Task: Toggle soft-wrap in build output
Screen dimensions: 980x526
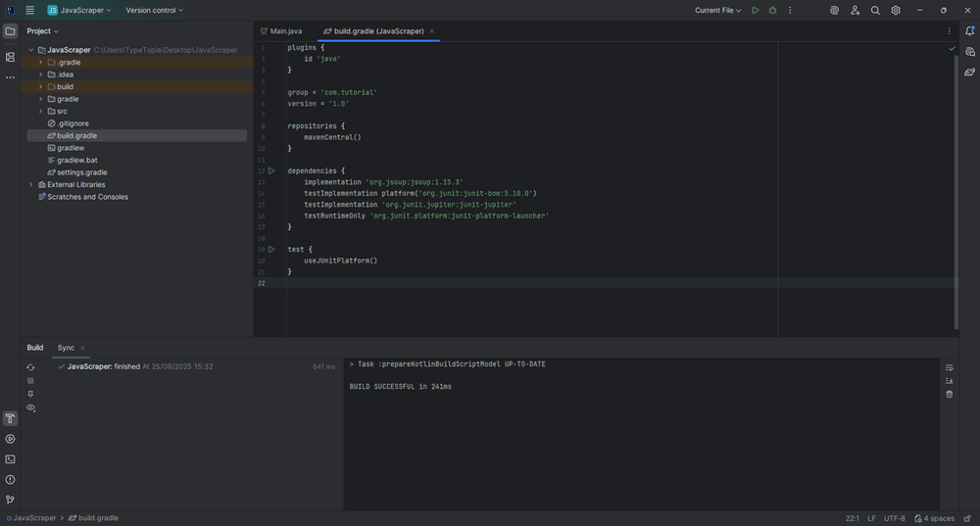Action: click(x=949, y=367)
